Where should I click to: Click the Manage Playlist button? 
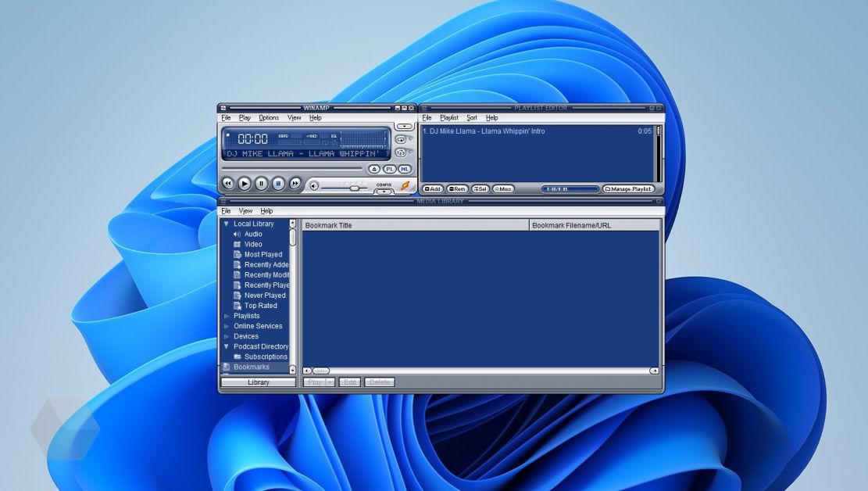(x=629, y=189)
